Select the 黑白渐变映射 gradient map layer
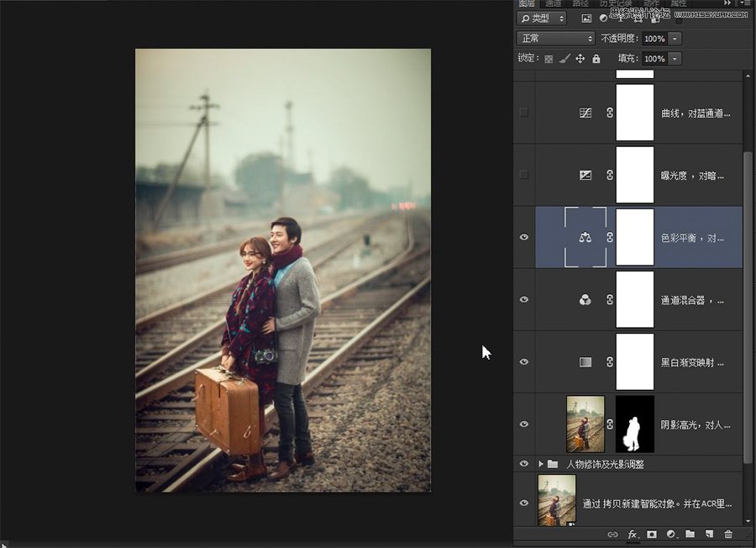Image resolution: width=756 pixels, height=548 pixels. [692, 362]
